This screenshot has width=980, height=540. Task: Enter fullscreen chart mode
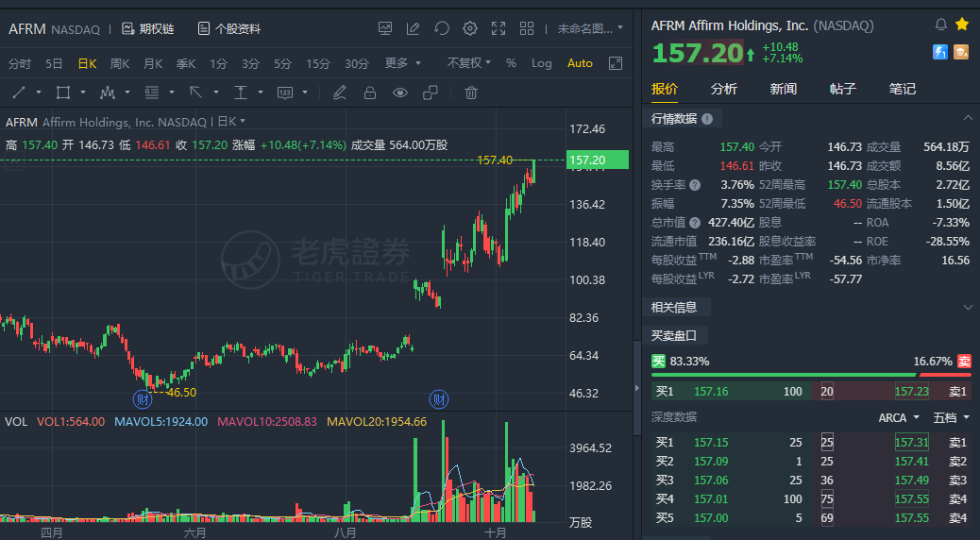click(498, 28)
